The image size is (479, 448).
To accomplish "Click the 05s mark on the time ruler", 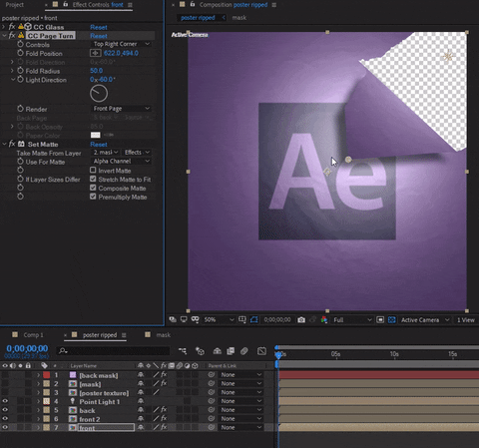I will pyautogui.click(x=335, y=354).
